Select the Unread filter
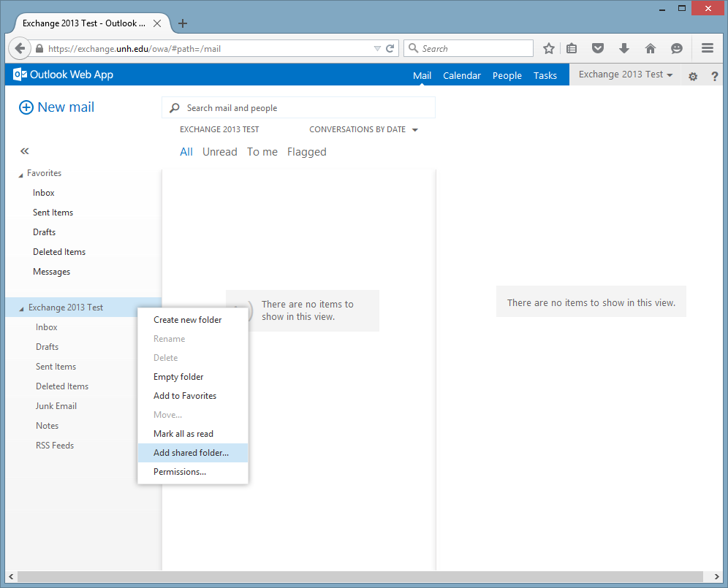Image resolution: width=728 pixels, height=588 pixels. (219, 151)
